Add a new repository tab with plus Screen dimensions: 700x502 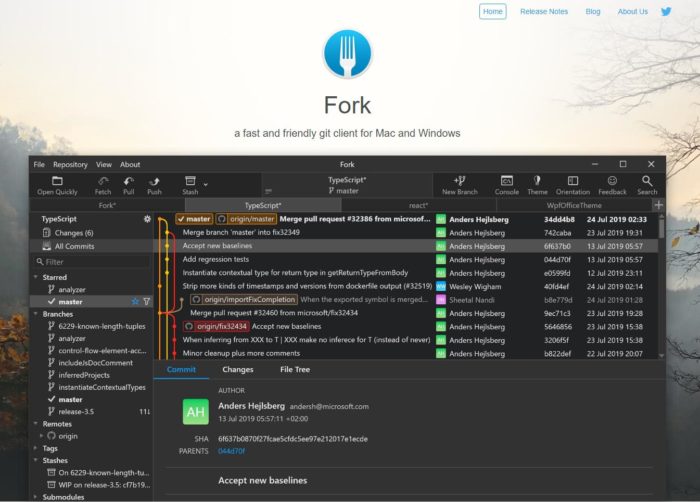pos(658,205)
